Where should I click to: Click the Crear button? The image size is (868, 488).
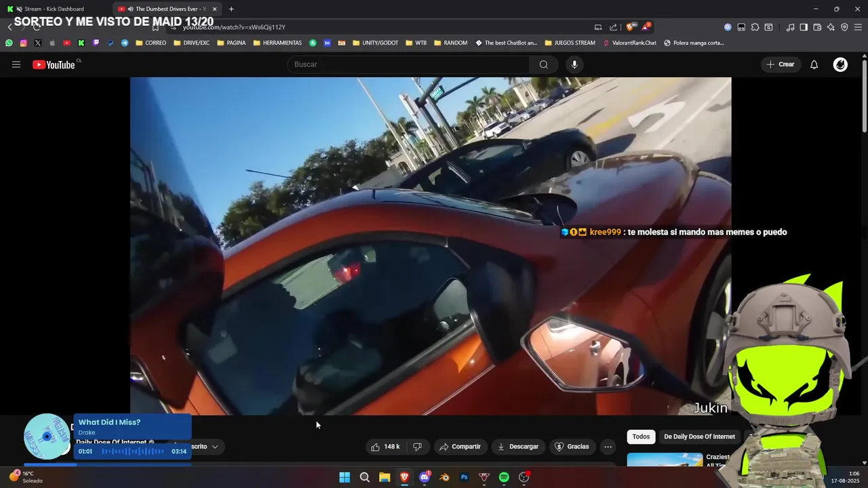point(780,64)
